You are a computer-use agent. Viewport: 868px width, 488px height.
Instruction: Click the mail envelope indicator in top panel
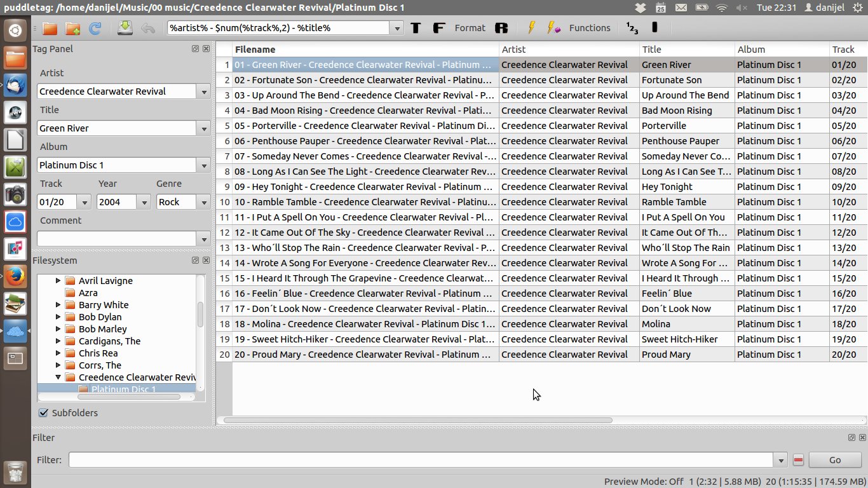[681, 8]
